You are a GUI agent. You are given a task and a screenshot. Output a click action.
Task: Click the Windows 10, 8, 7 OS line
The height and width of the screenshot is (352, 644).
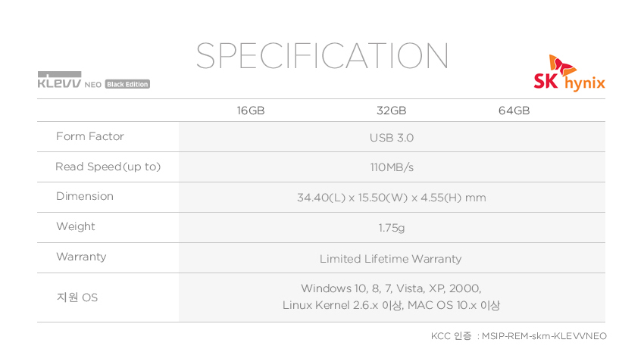pos(391,288)
